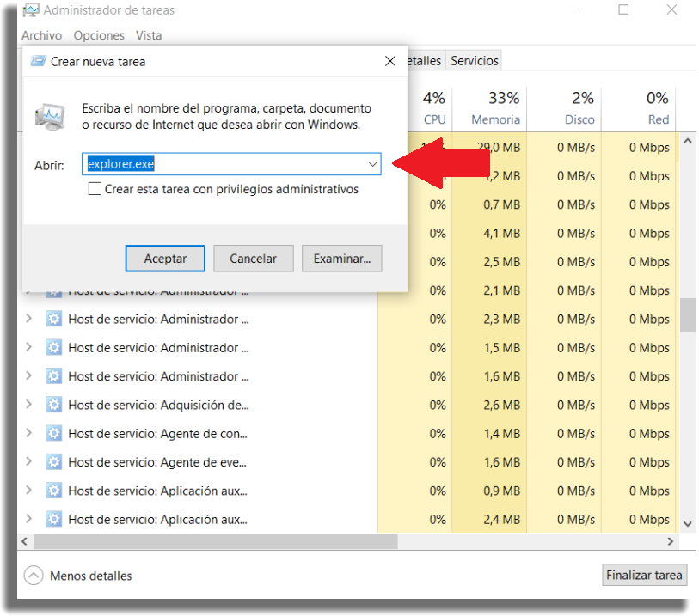
Task: Click gear icon of Administrador row with 1,6 MB memory
Action: [54, 376]
